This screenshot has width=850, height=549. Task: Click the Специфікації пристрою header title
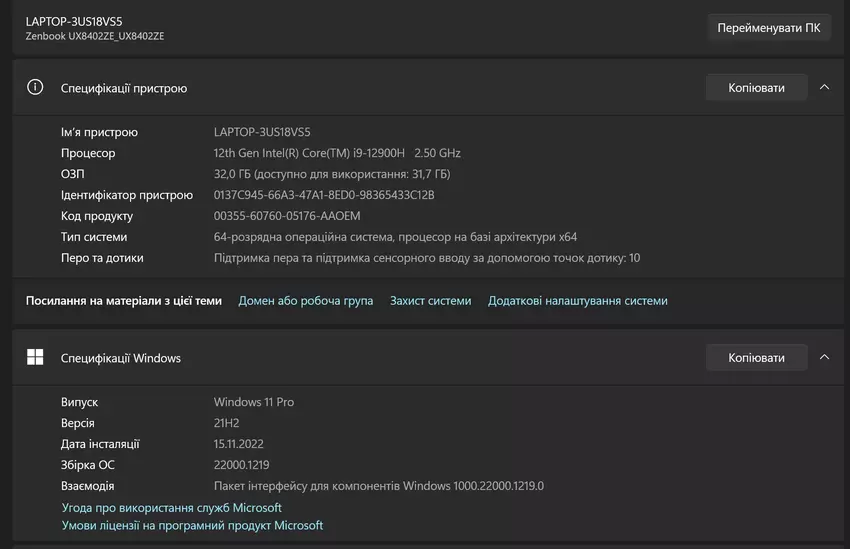coord(124,88)
